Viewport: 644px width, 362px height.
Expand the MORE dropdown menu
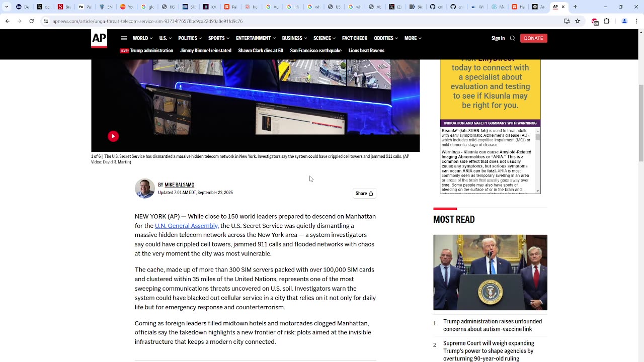tap(413, 38)
